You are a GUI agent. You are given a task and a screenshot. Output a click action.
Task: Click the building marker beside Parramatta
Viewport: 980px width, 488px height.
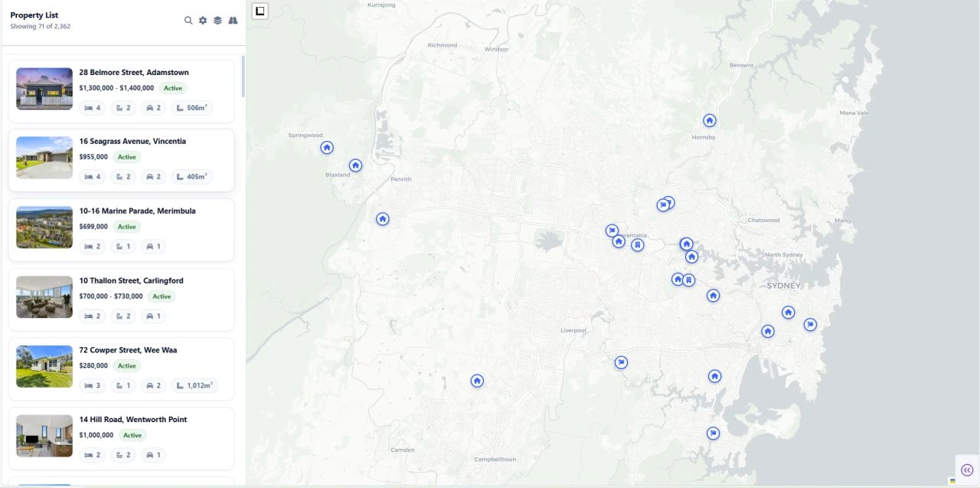coord(637,245)
